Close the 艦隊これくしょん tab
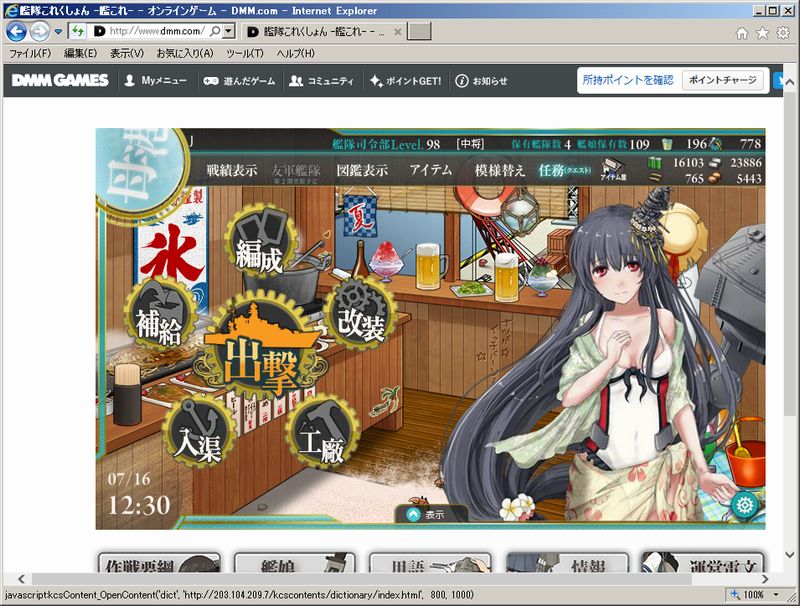800x606 pixels. coord(397,32)
